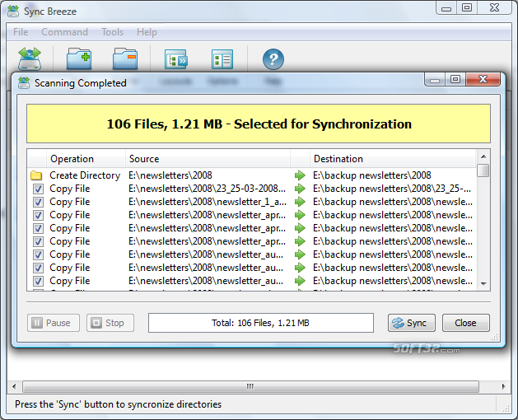Click the file list vertical scrollbar thumb
The image size is (518, 420).
click(x=483, y=170)
